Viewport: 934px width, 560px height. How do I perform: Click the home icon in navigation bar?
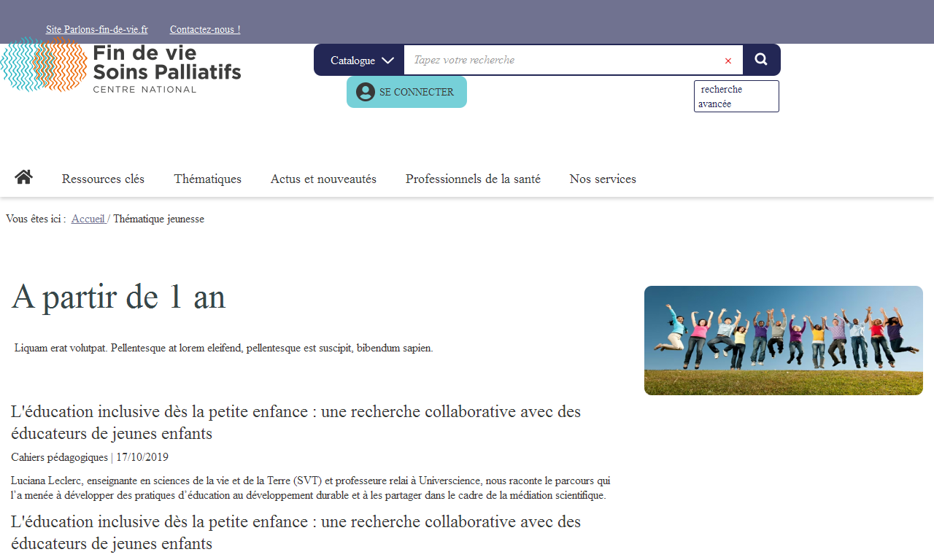click(23, 177)
